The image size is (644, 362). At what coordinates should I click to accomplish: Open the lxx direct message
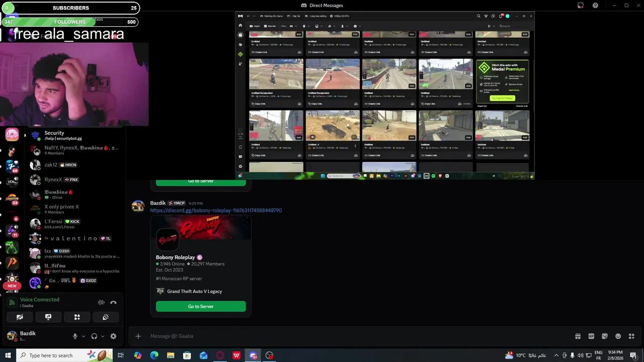pos(74,253)
